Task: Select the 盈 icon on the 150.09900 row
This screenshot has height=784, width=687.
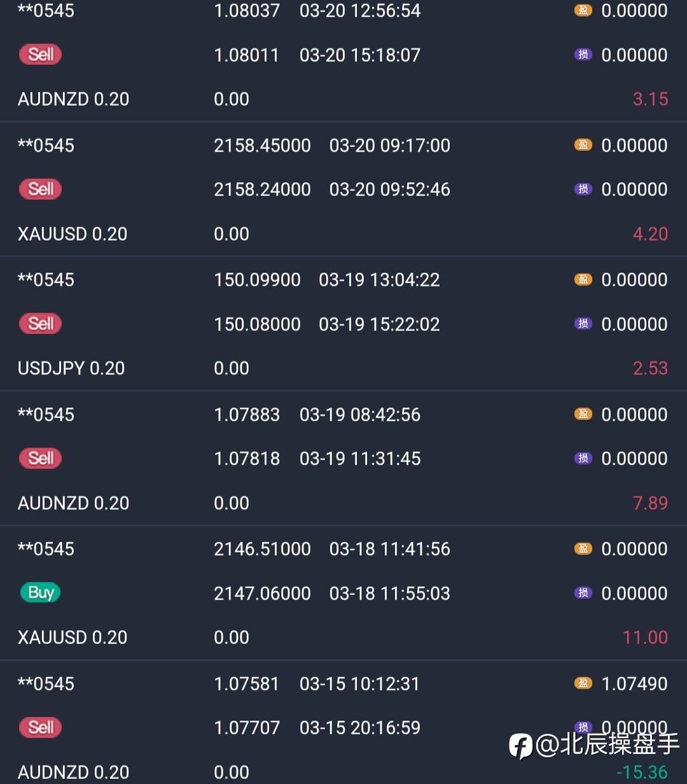Action: click(583, 279)
